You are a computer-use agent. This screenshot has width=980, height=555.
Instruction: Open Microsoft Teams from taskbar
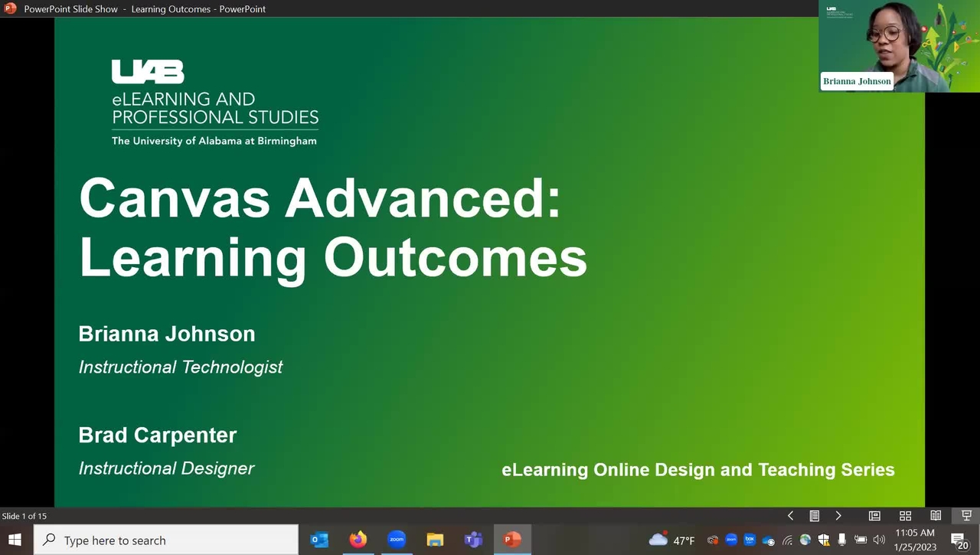tap(473, 540)
